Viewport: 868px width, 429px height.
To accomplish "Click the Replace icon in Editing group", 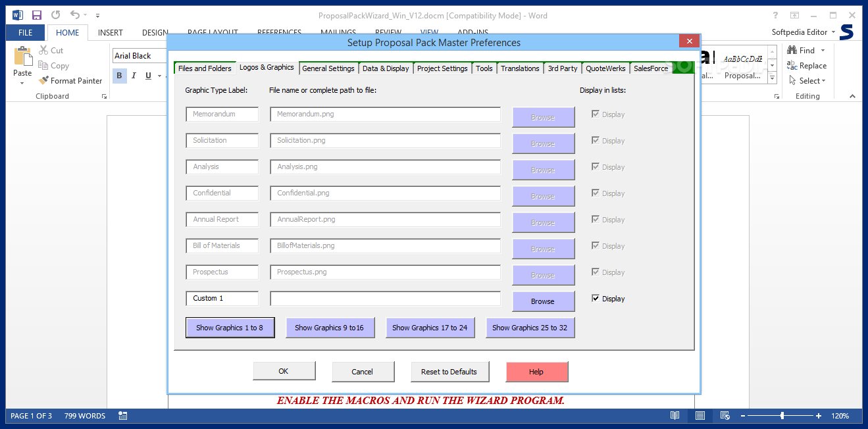I will 792,65.
